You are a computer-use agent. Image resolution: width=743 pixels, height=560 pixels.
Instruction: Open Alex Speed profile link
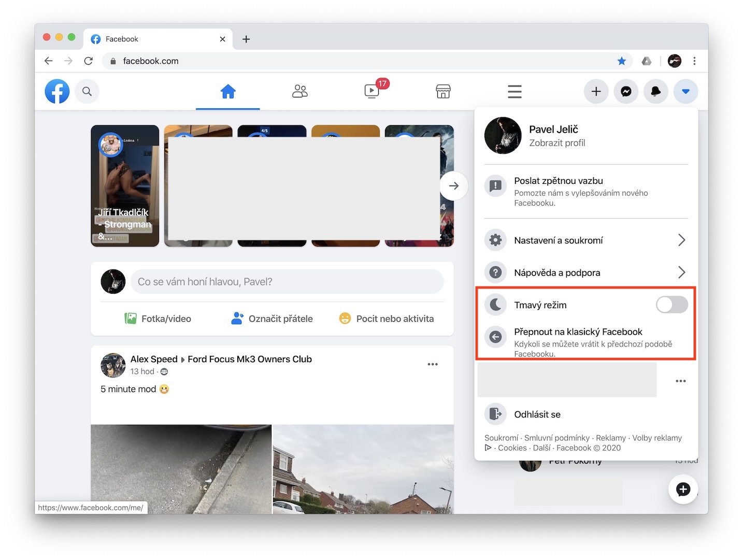(154, 359)
